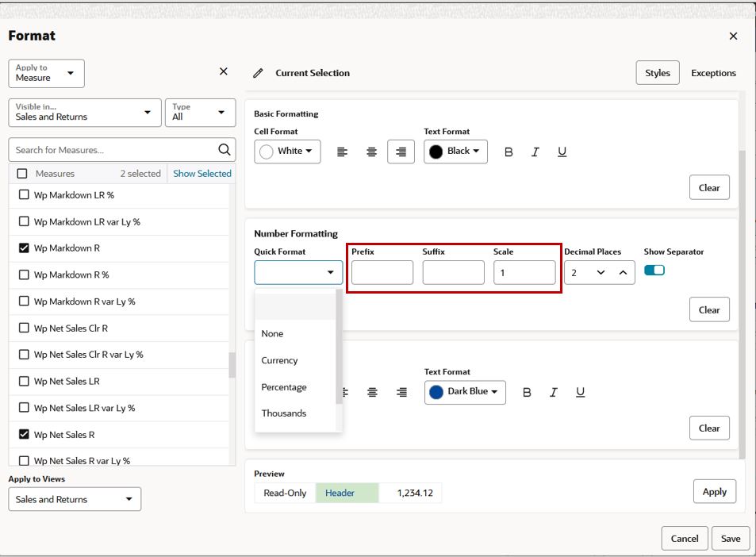Click the search magnifier icon in Measures search

[224, 149]
